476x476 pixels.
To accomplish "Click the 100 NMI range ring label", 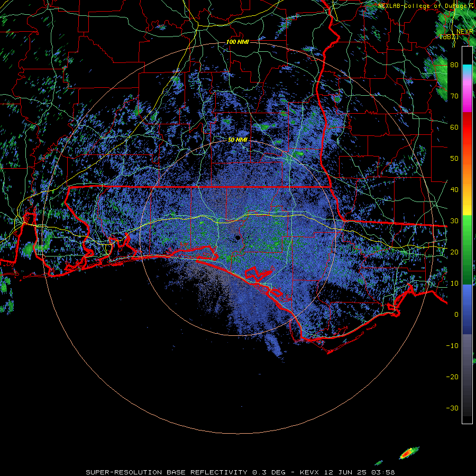I will (x=237, y=42).
